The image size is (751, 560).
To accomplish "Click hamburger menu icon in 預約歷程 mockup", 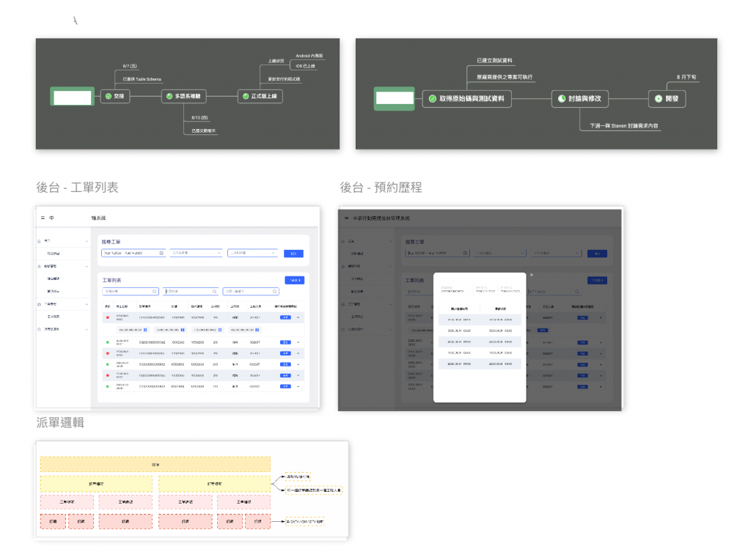I will 346,218.
